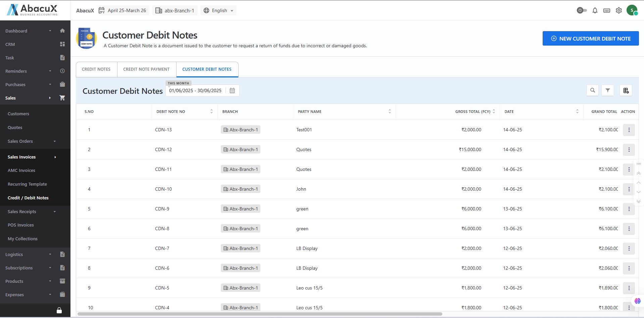Open the filter funnel icon
644x318 pixels.
(607, 90)
